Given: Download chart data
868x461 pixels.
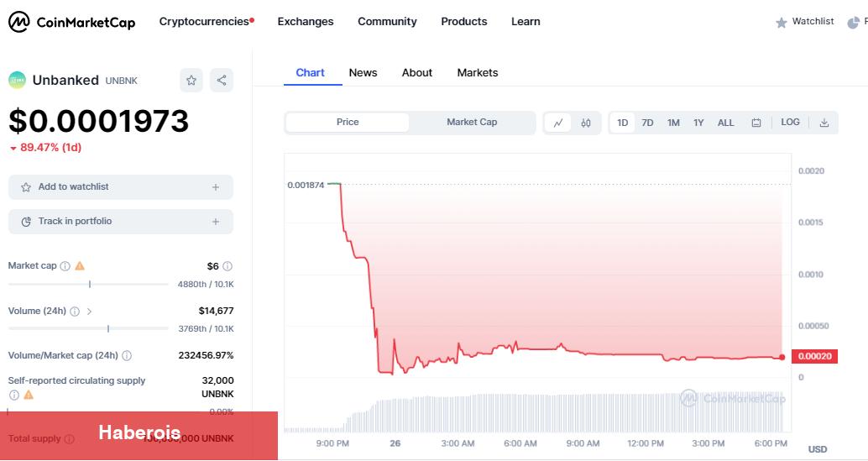Looking at the screenshot, I should [824, 123].
